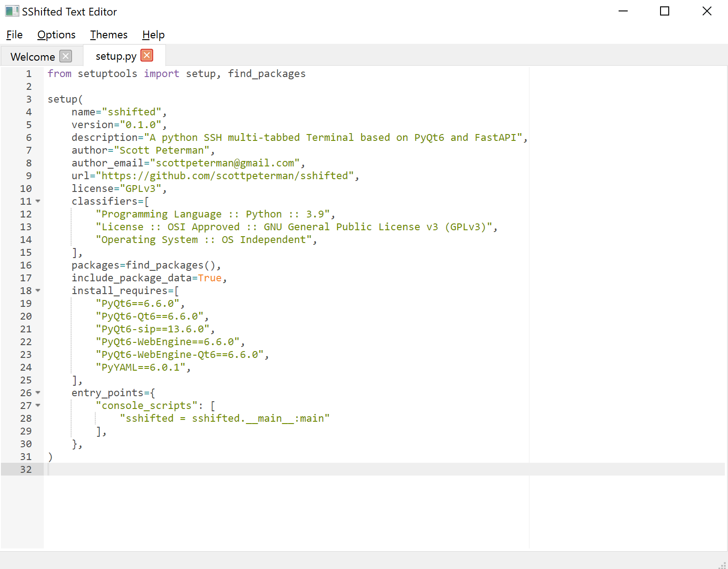
Task: Minimize the SShifted Text Editor window
Action: [x=623, y=11]
